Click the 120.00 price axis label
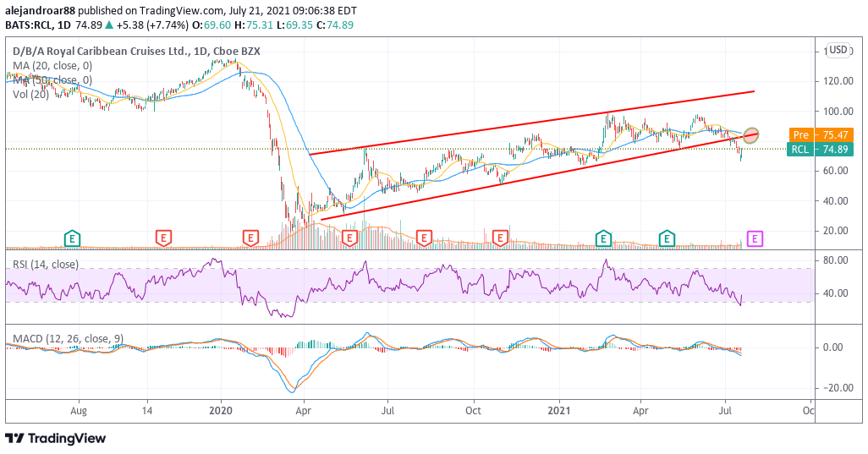 (838, 80)
